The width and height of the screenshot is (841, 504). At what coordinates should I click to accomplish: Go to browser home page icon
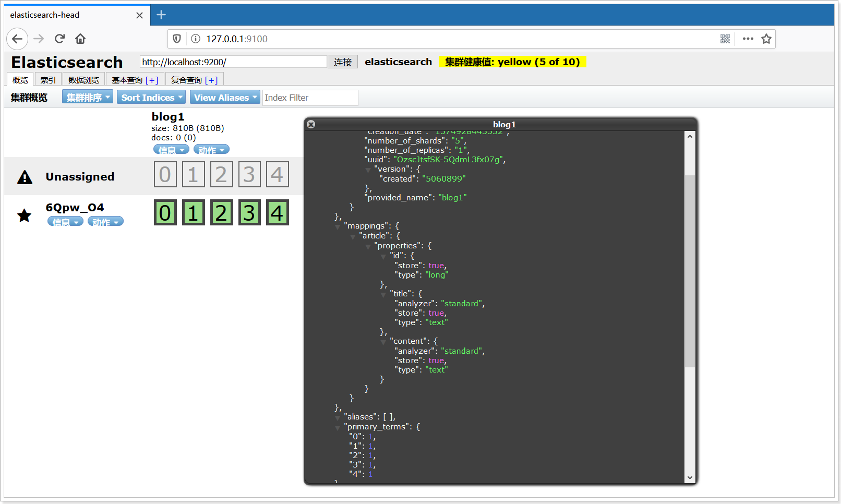click(80, 39)
